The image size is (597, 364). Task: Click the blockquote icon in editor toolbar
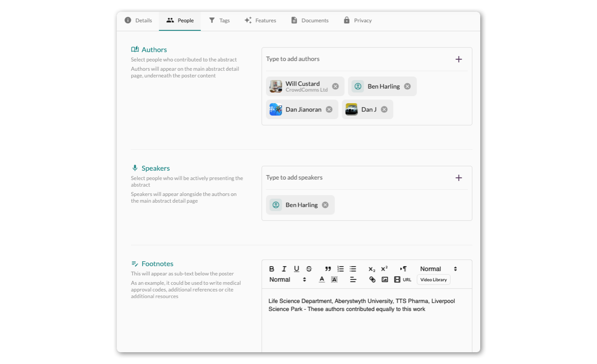point(328,269)
